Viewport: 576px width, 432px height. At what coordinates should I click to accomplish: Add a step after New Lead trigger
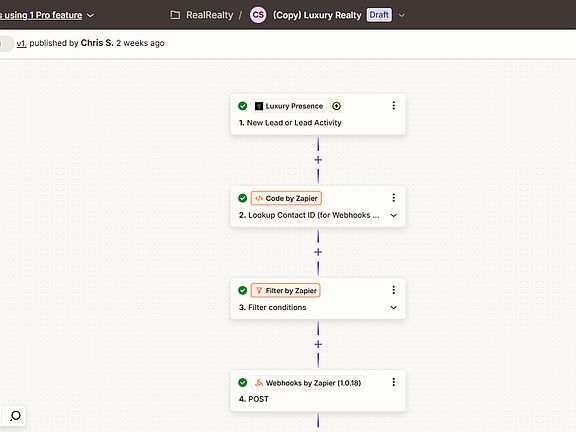point(318,160)
